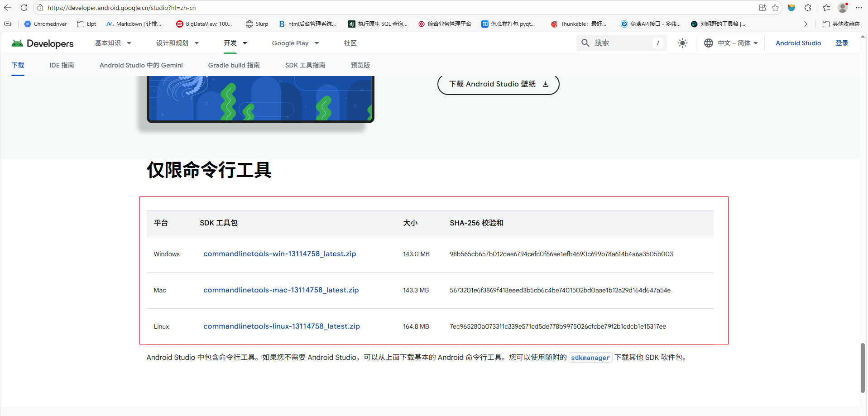
Task: Open the browser extensions puzzle icon
Action: (808, 8)
